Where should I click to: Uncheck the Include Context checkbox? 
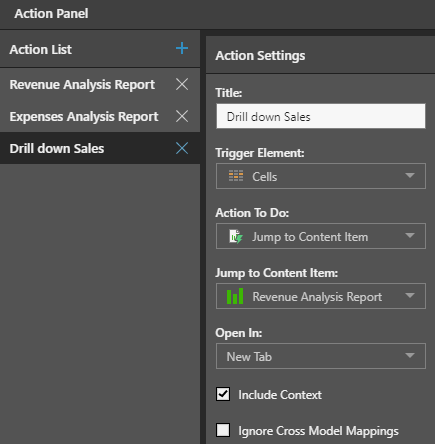click(223, 394)
